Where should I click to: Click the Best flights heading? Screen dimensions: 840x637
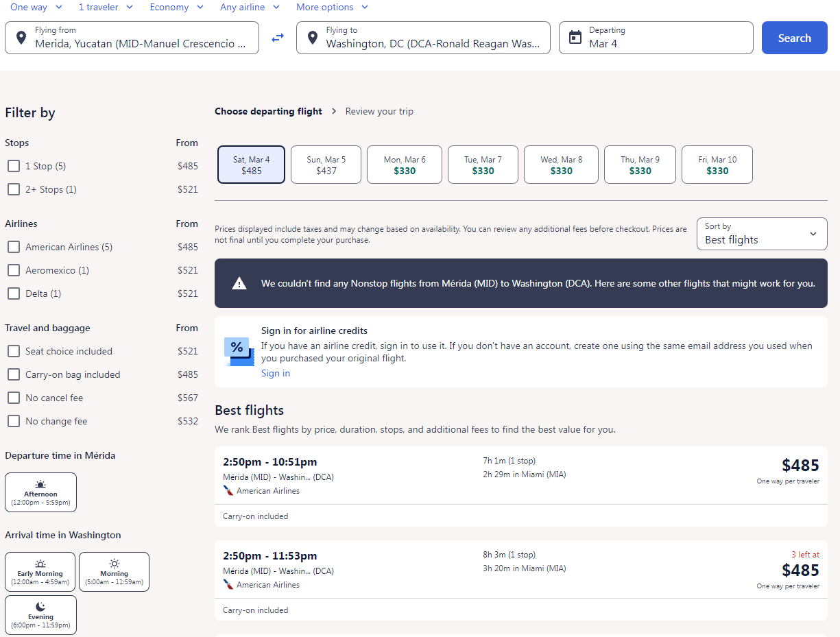pos(250,411)
